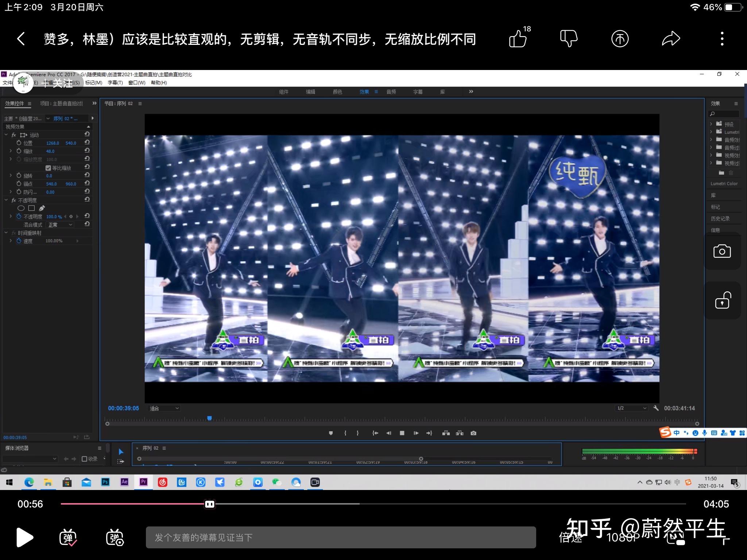Click the extract button in transport bar

[460, 433]
